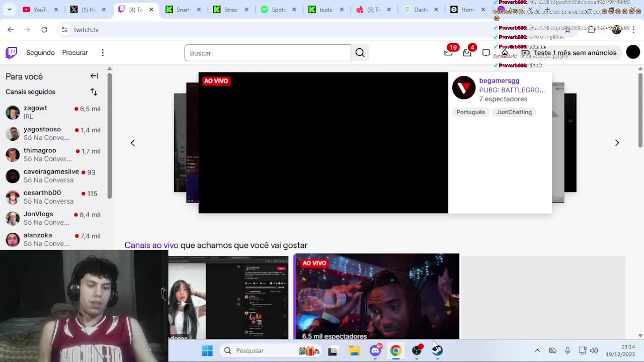Open Canais ao vivo link
Image resolution: width=644 pixels, height=362 pixels.
click(x=151, y=245)
